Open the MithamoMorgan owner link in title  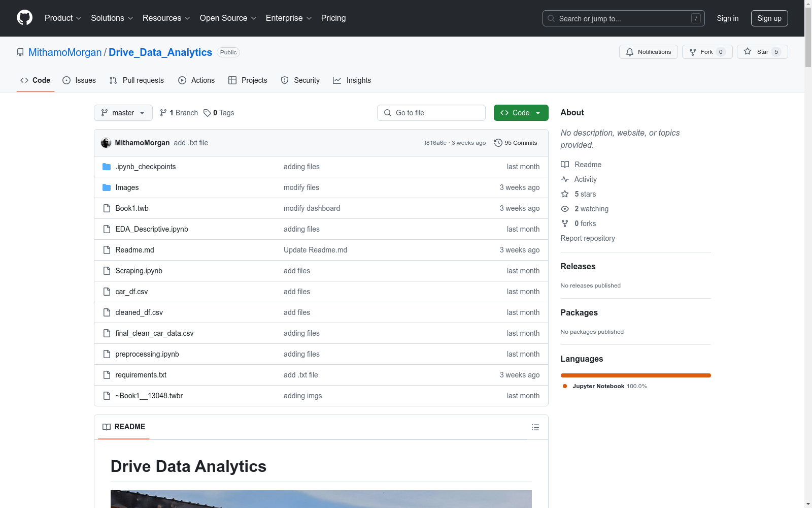(65, 52)
